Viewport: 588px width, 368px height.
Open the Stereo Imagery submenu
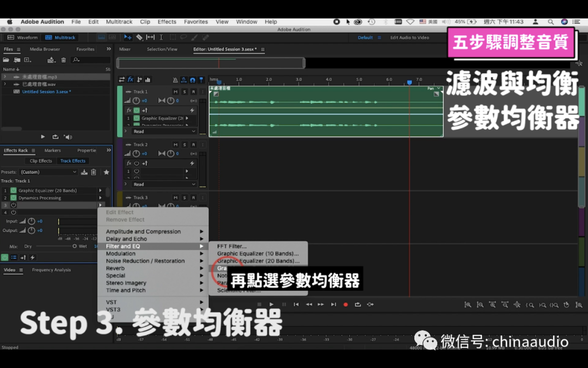(x=154, y=283)
